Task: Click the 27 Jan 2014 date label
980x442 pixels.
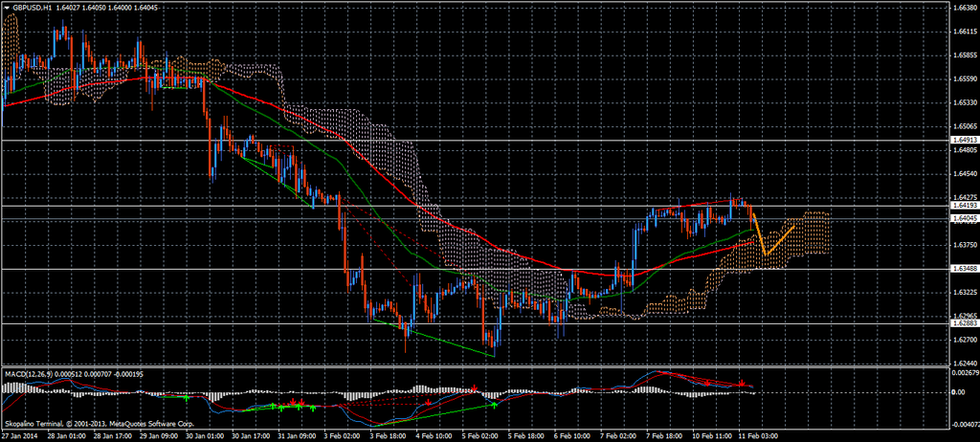Action: tap(17, 435)
